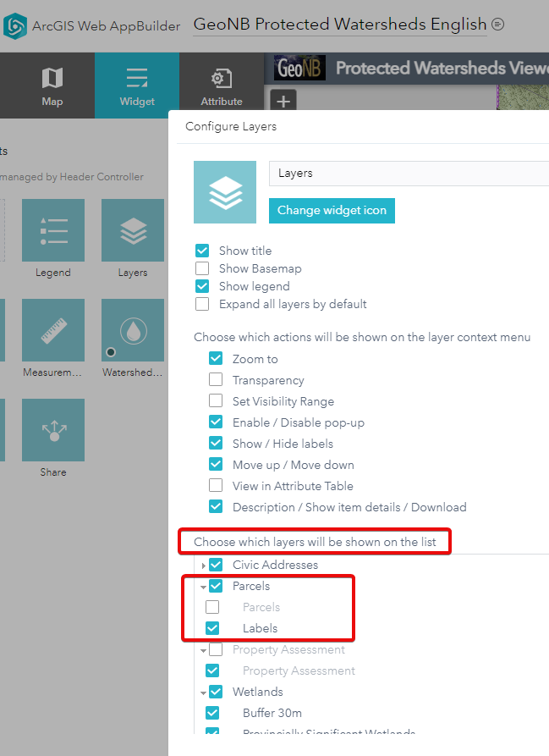The width and height of the screenshot is (549, 756).
Task: Click the 'Buffer 30m' sublayer name
Action: click(x=272, y=713)
